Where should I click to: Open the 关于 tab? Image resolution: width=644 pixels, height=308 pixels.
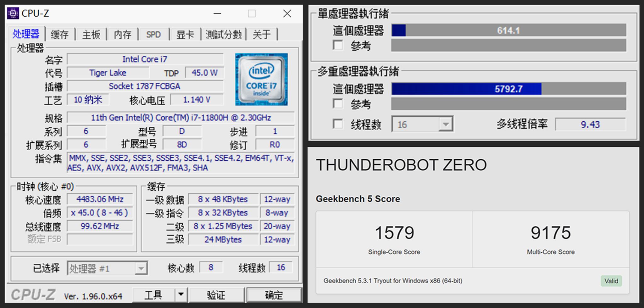(262, 35)
